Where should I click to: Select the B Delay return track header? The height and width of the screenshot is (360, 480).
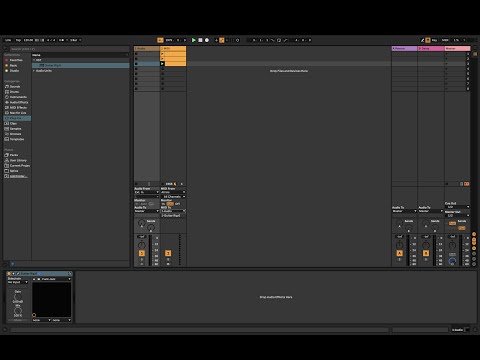coord(431,49)
